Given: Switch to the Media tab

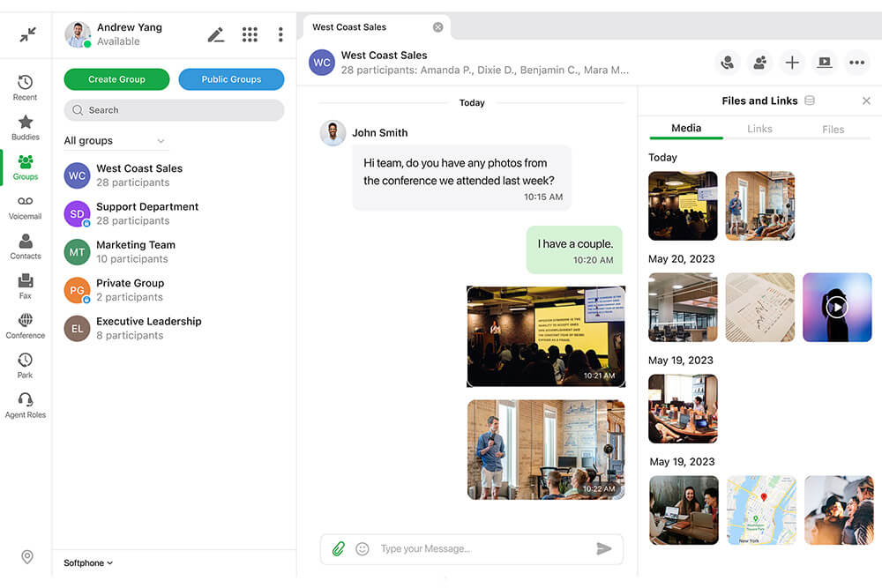Looking at the screenshot, I should pos(686,129).
